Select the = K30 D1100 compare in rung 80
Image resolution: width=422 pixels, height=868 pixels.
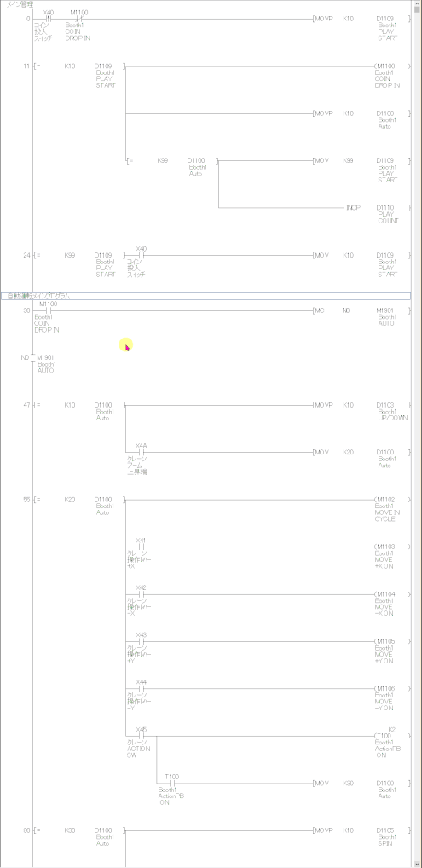point(80,831)
